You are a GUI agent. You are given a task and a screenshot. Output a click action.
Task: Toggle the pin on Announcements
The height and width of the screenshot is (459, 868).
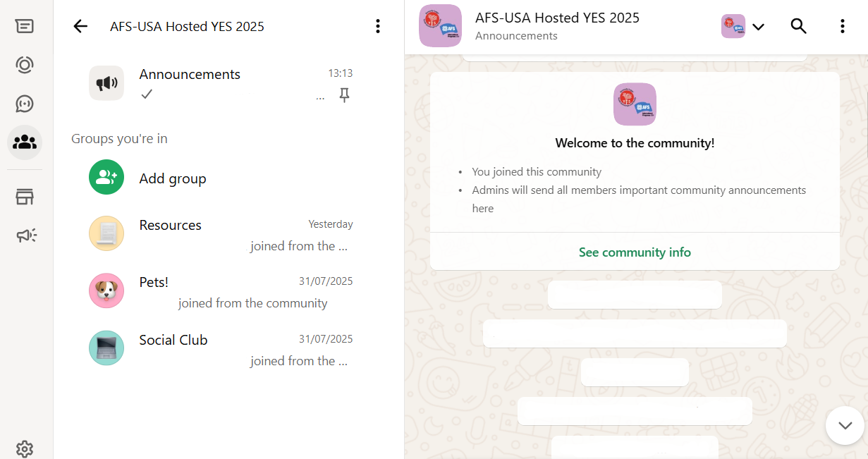point(344,95)
